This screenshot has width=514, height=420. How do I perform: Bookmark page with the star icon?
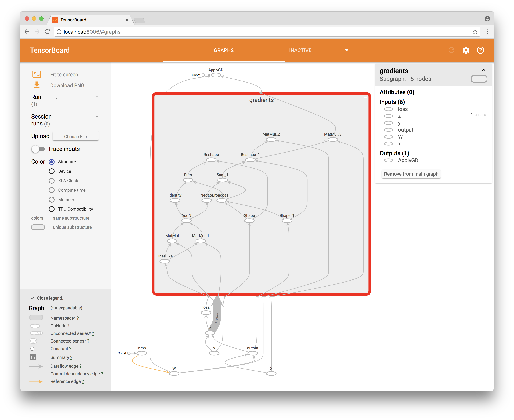click(x=475, y=32)
